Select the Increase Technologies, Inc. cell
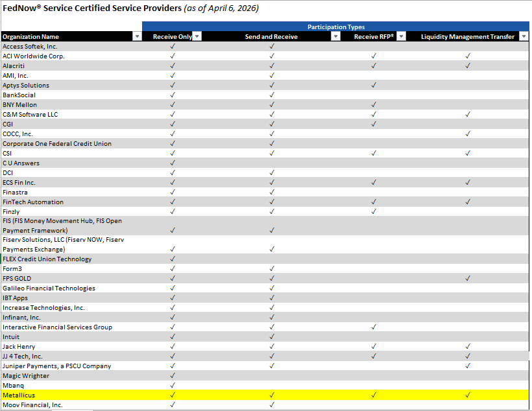Viewport: 532px width, 411px height. (x=71, y=307)
